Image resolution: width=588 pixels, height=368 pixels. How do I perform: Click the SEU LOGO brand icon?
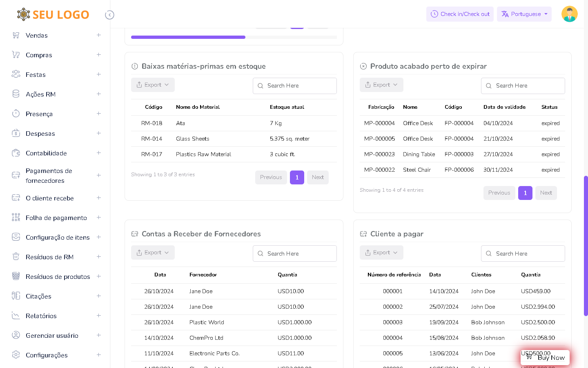[24, 14]
